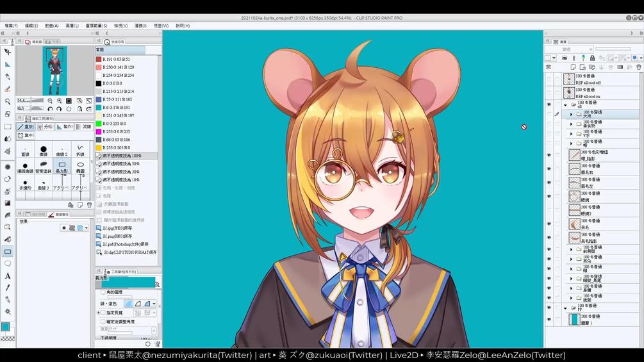Image resolution: width=644 pixels, height=362 pixels.
Task: Pick the R:191 G:65 B:51 red swatch
Action: pyautogui.click(x=99, y=59)
